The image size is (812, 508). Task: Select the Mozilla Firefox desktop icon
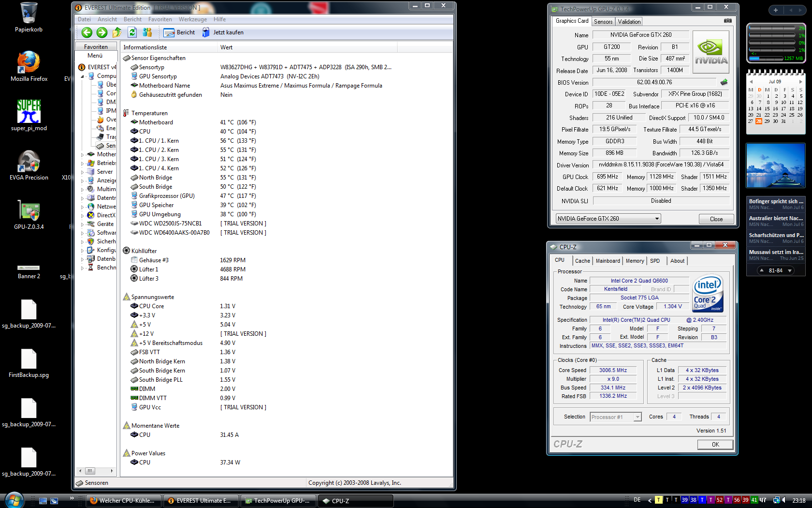pos(29,66)
